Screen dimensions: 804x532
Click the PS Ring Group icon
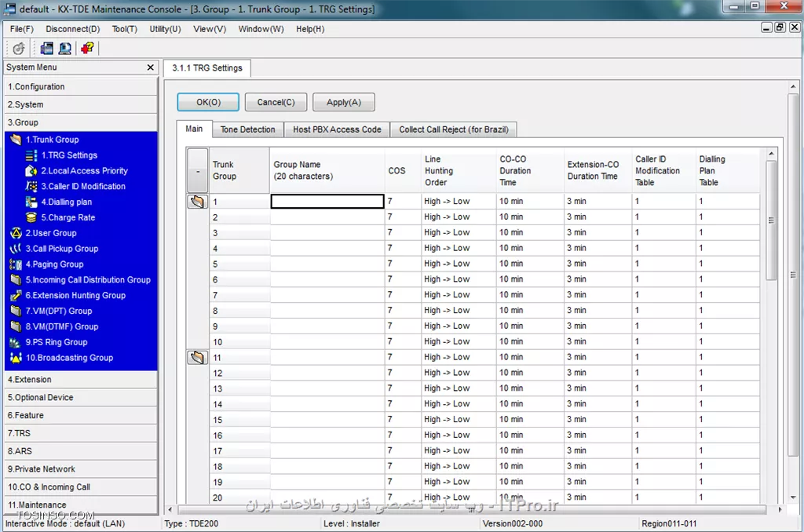click(x=16, y=342)
